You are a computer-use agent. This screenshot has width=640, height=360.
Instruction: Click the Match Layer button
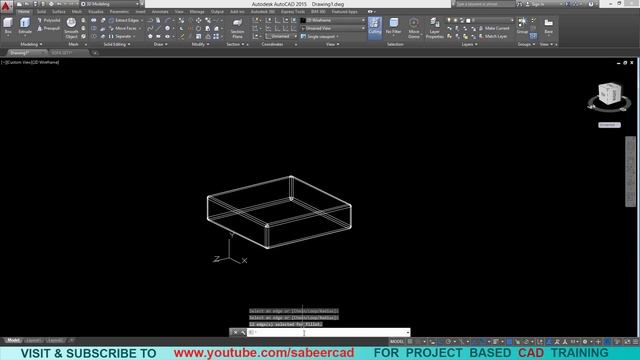pyautogui.click(x=493, y=36)
